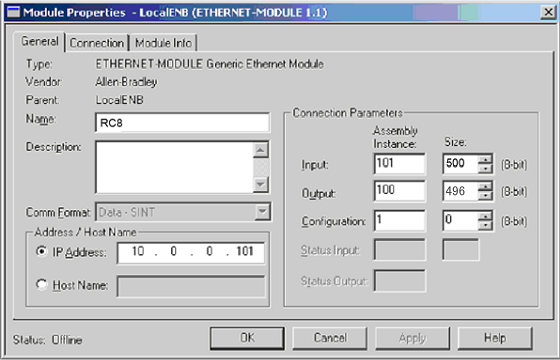Viewport: 560px width, 360px height.
Task: Select the General tab
Action: coord(40,42)
